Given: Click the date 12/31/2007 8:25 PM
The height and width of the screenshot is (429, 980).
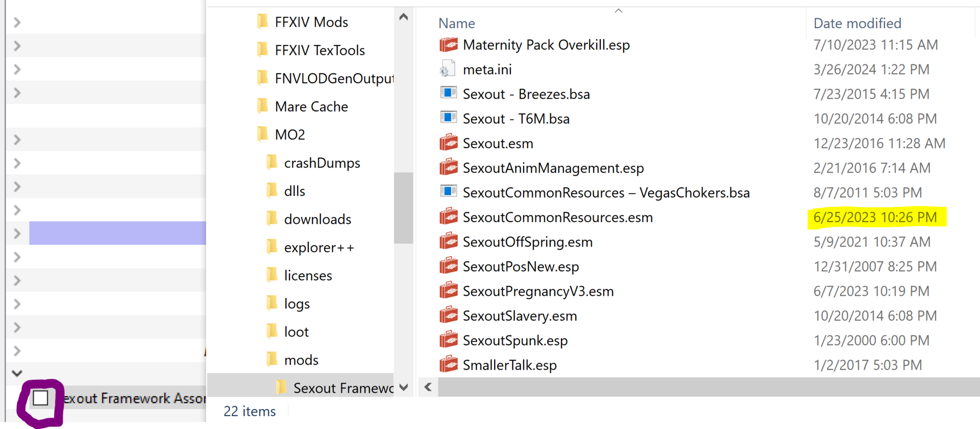Looking at the screenshot, I should [x=875, y=267].
